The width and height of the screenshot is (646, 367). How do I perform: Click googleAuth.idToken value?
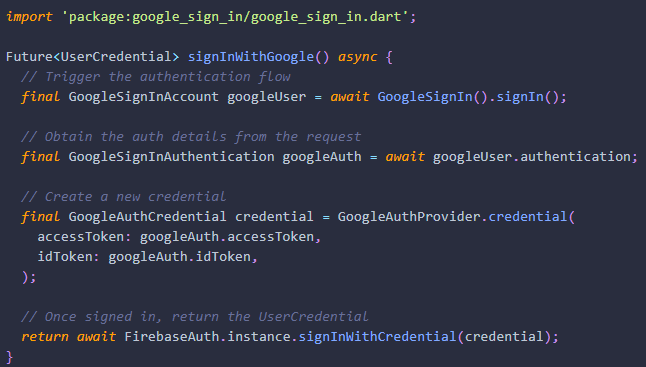[x=180, y=257]
